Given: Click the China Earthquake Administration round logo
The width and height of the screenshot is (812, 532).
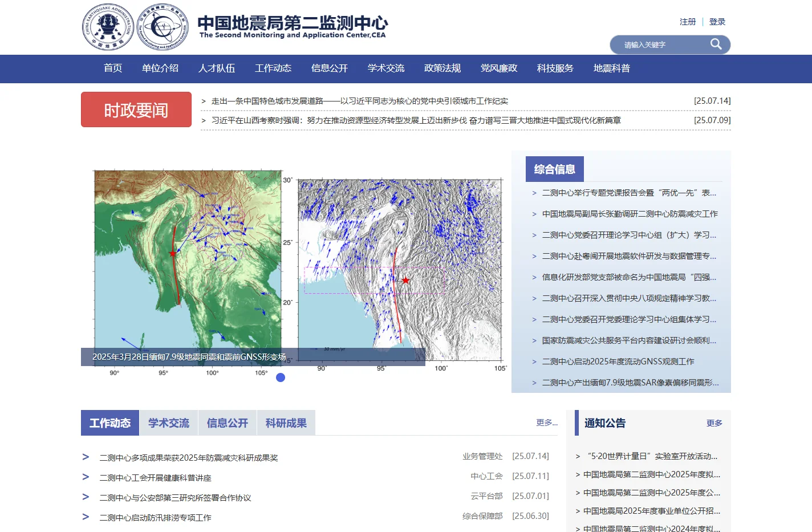Looking at the screenshot, I should click(108, 27).
